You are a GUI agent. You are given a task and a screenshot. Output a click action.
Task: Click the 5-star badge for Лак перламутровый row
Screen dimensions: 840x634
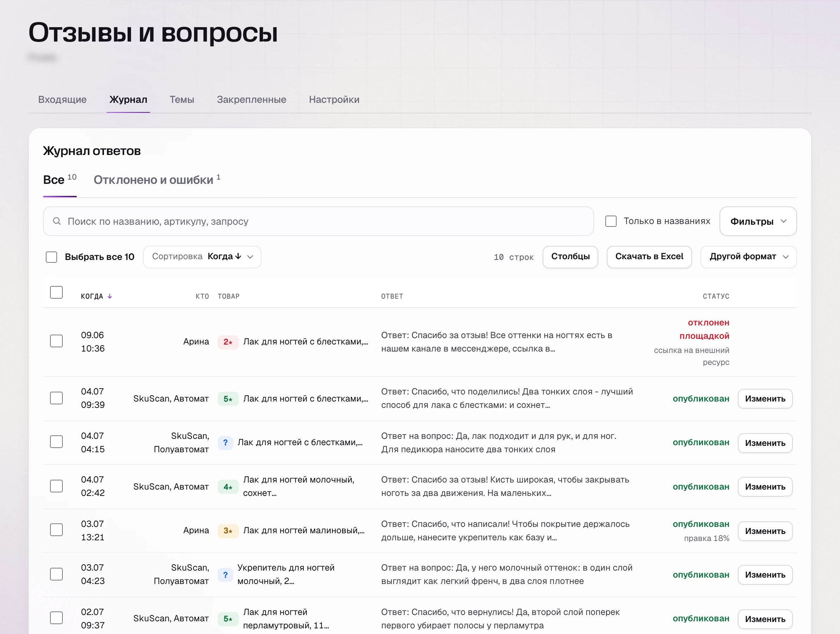point(228,619)
